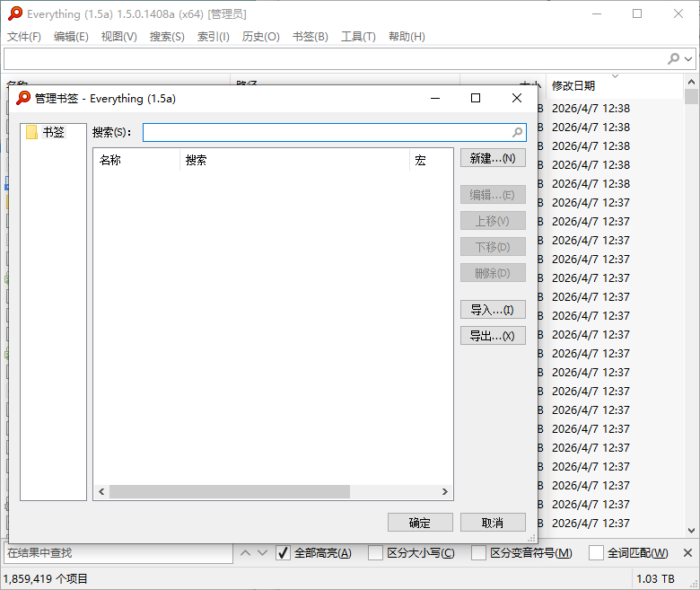Screen dimensions: 700x590
Task: Click the 1,859,419 个项目 status text
Action: point(46,579)
